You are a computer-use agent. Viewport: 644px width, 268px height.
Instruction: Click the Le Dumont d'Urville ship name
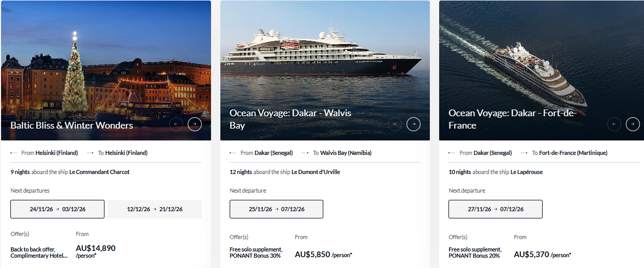point(316,172)
